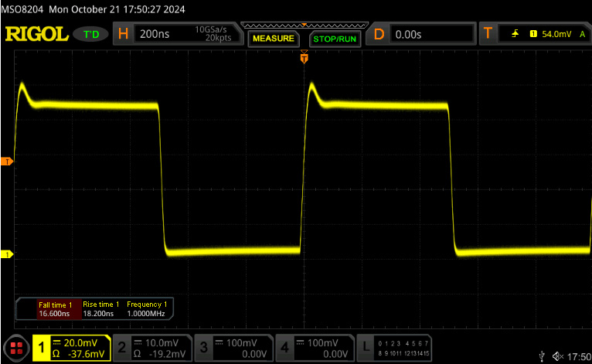Image resolution: width=592 pixels, height=364 pixels.
Task: Enable channel 3 set to 100mV
Action: (234, 349)
